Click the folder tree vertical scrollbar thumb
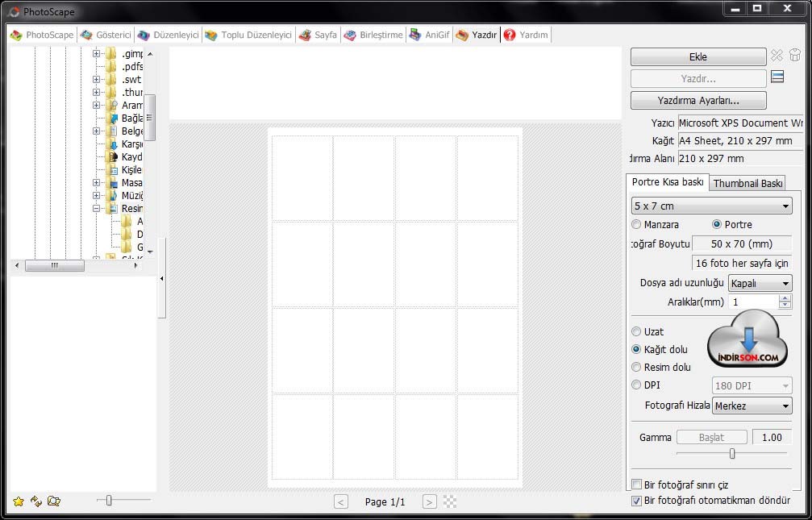 click(150, 118)
